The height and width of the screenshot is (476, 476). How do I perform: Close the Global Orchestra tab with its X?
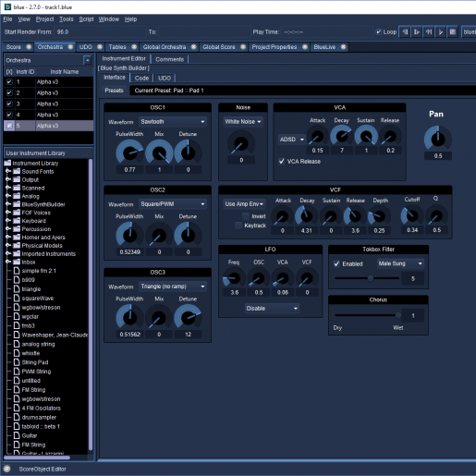click(193, 47)
